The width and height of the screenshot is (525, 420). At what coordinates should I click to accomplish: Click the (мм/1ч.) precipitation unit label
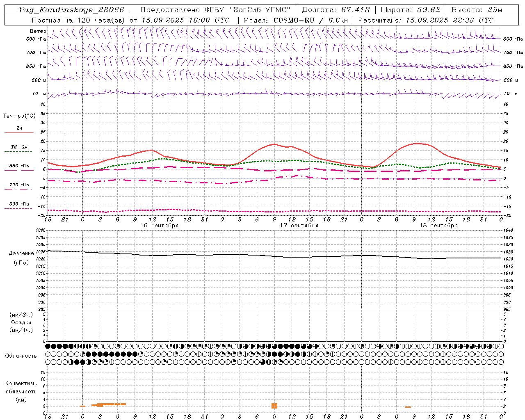coord(21,330)
